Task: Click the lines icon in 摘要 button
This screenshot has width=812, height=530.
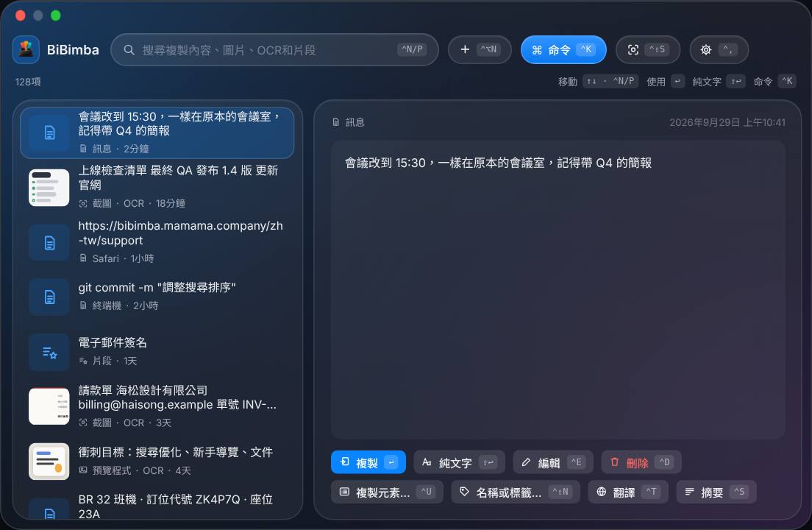Action: click(x=690, y=491)
